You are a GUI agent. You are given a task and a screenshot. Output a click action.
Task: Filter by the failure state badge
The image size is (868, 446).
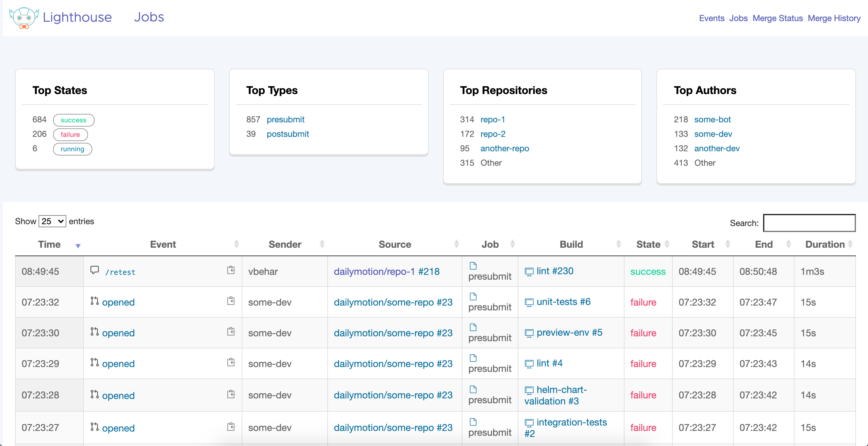[x=70, y=135]
